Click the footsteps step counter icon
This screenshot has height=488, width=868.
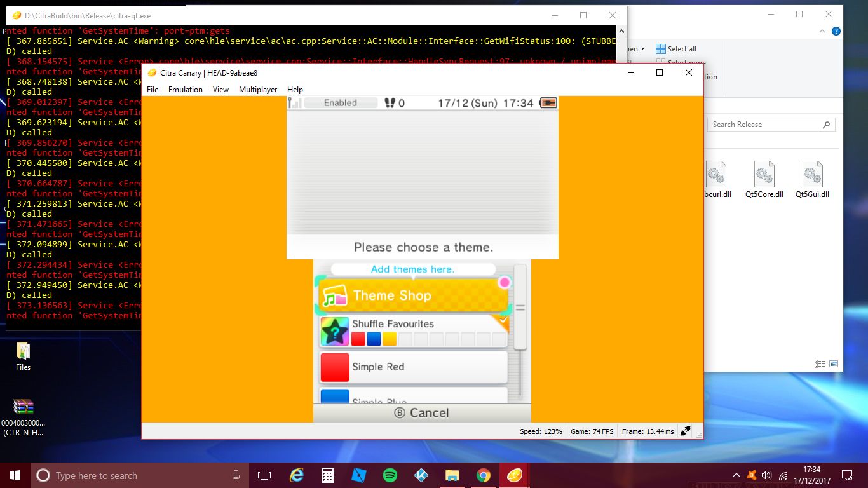390,103
